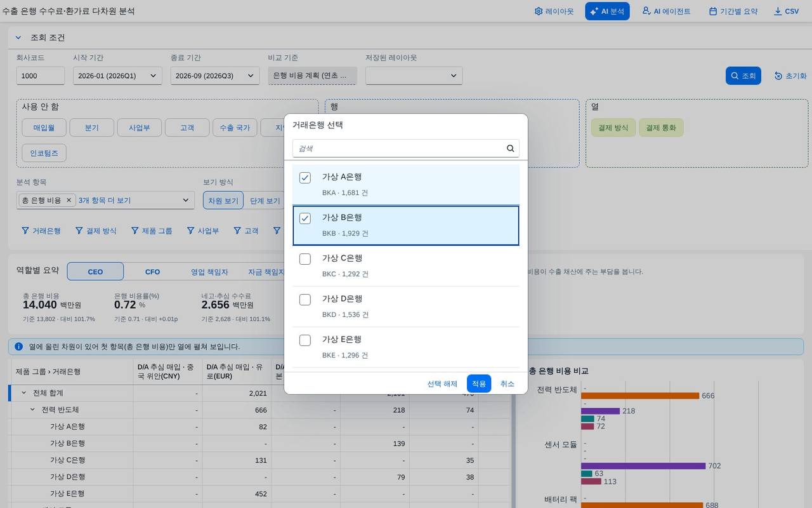Open the 분석 항목 dropdown arrow

[186, 200]
